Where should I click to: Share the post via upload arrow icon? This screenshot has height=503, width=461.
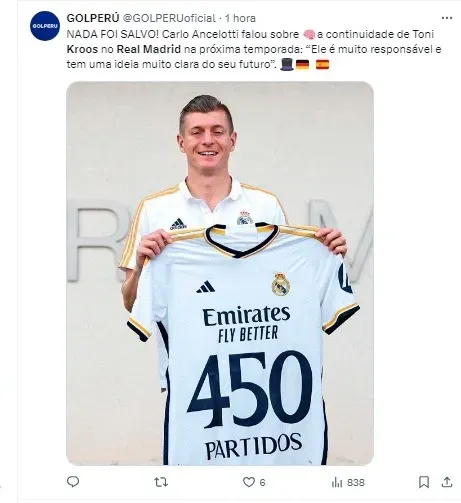point(447,482)
